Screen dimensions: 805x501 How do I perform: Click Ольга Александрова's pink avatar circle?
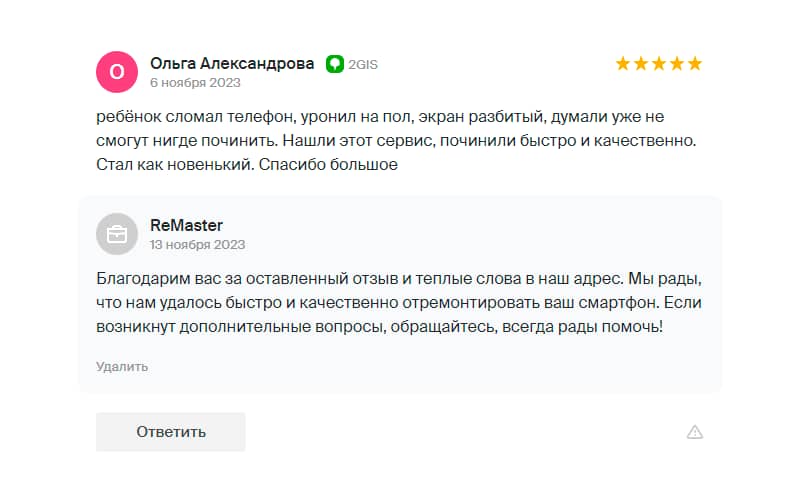point(116,71)
